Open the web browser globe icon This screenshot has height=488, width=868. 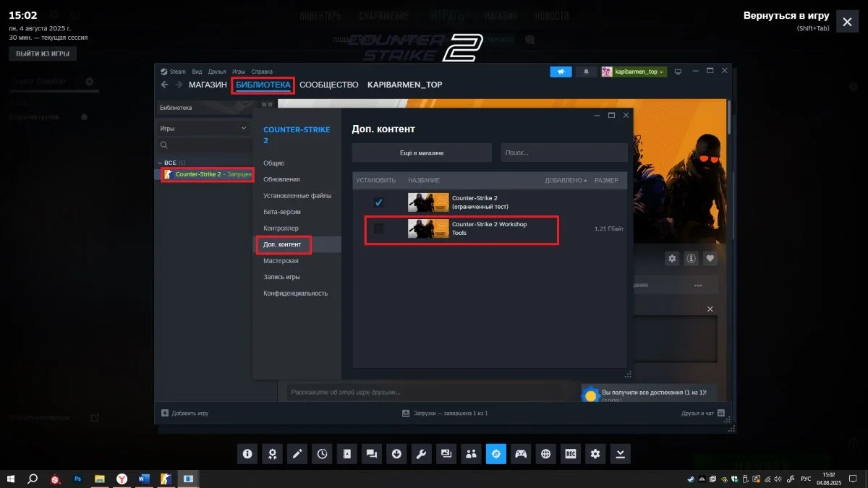[545, 454]
